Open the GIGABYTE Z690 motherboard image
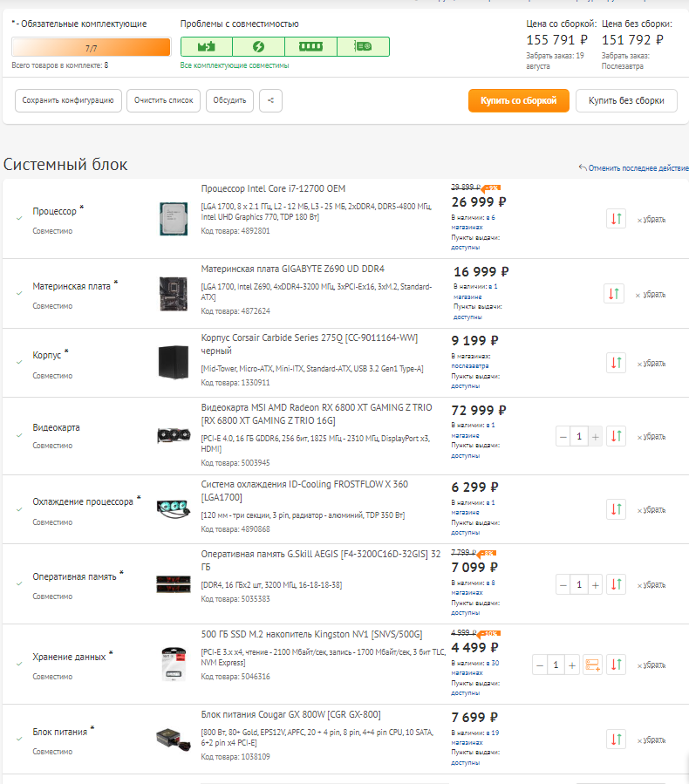This screenshot has height=784, width=689. pyautogui.click(x=174, y=294)
